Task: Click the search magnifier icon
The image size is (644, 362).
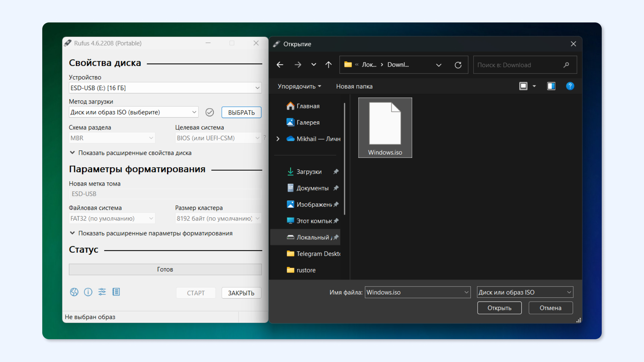Action: 567,65
